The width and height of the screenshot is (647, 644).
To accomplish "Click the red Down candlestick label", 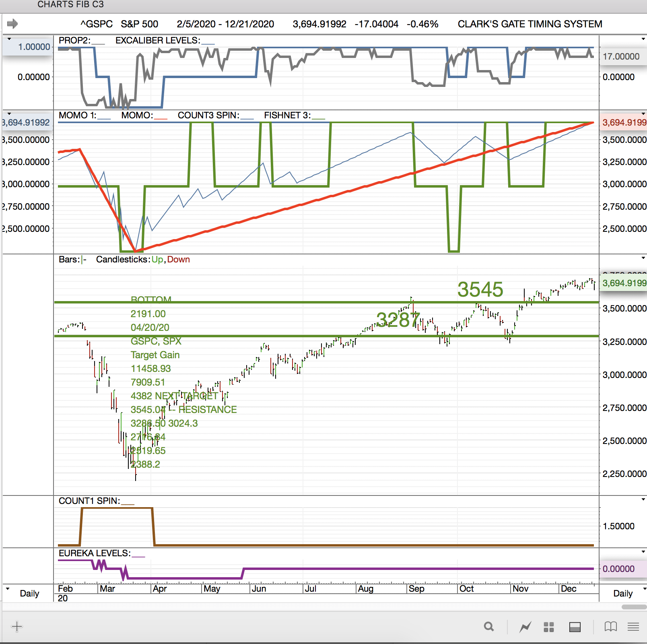I will click(179, 259).
